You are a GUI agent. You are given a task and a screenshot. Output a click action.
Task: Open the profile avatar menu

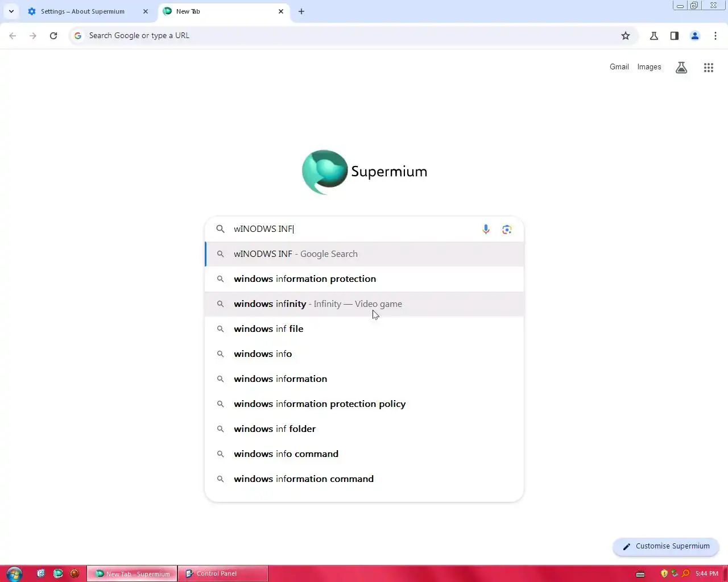[695, 35]
